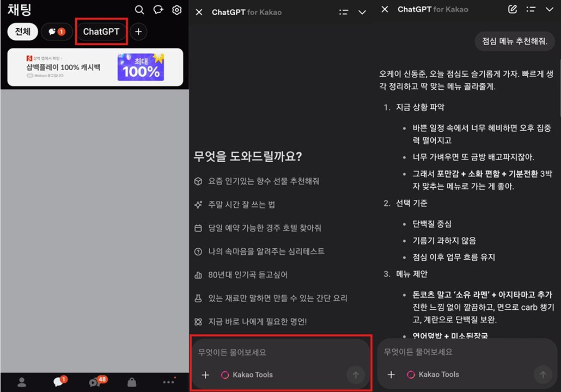Open the More (three dots) tab
The width and height of the screenshot is (561, 392).
(168, 382)
